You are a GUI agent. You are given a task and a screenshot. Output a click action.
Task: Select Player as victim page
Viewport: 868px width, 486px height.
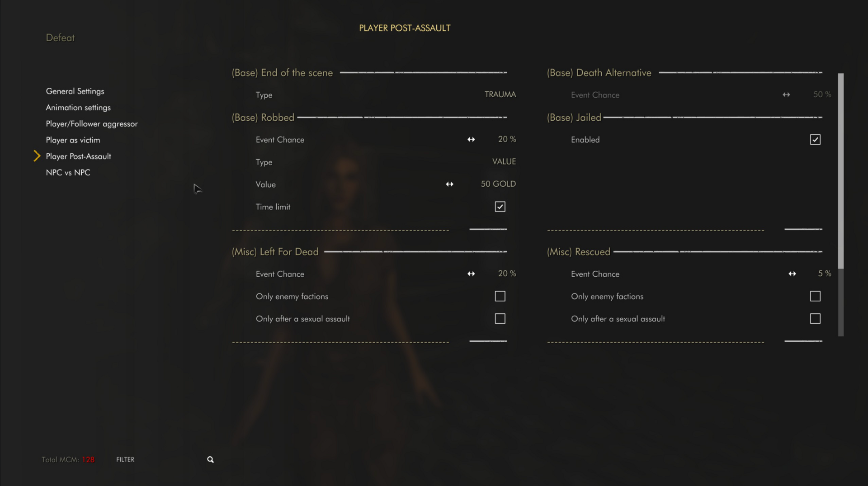(x=73, y=140)
